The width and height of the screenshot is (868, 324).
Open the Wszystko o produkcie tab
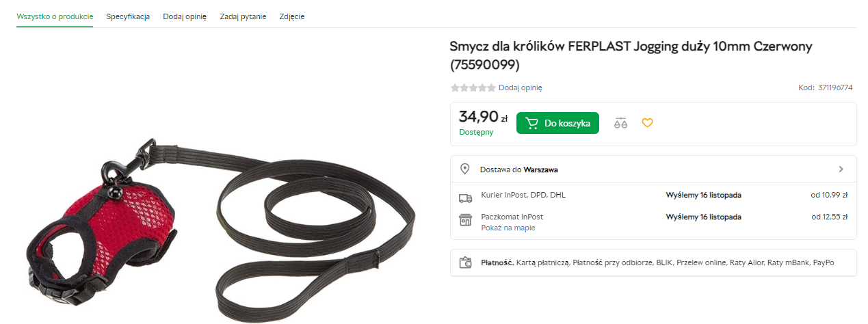(55, 16)
